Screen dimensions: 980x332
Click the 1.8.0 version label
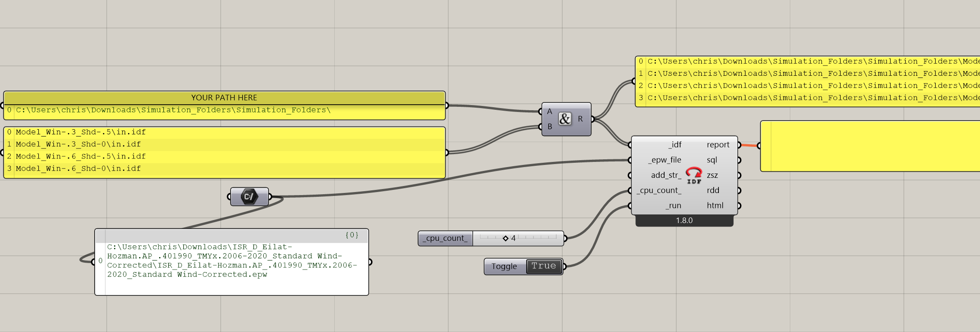[x=684, y=220]
